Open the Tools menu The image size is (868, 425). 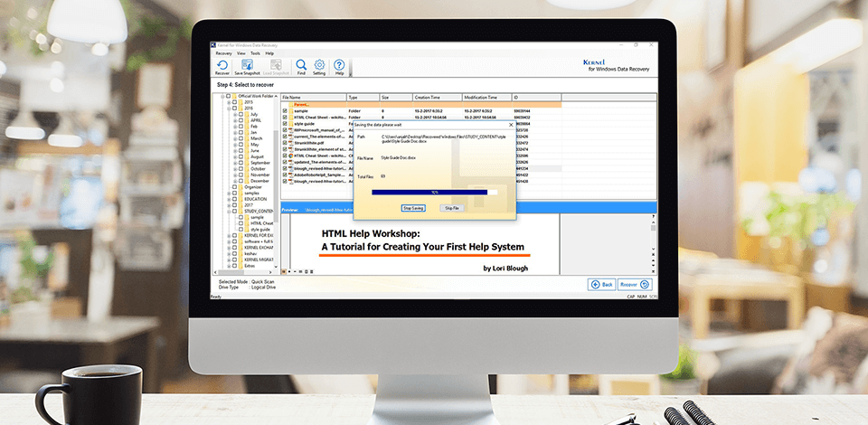[x=255, y=53]
